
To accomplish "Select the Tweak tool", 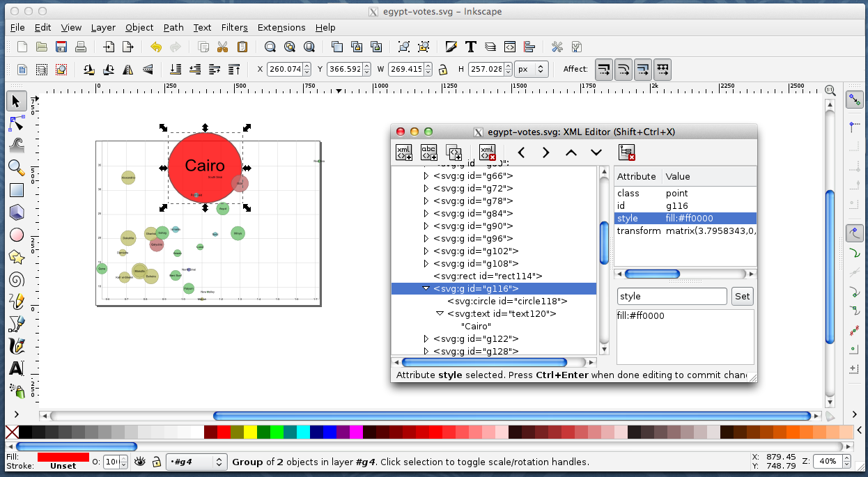I will 16,145.
